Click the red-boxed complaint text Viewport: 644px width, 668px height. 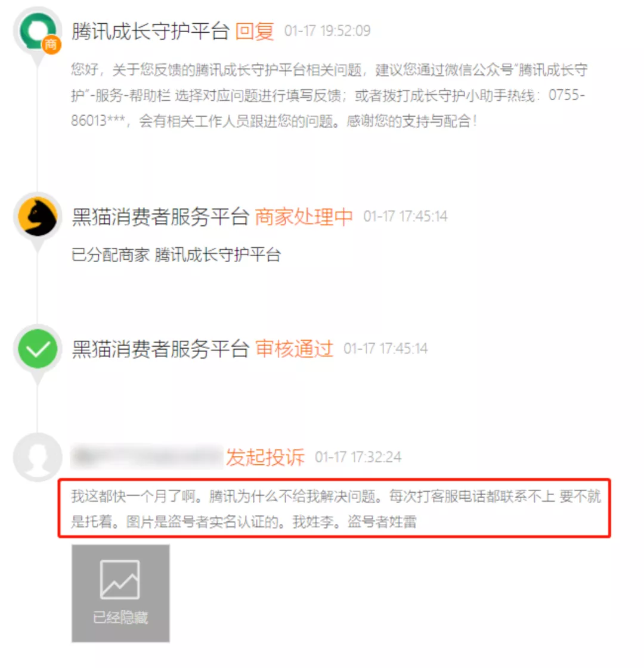(x=335, y=508)
